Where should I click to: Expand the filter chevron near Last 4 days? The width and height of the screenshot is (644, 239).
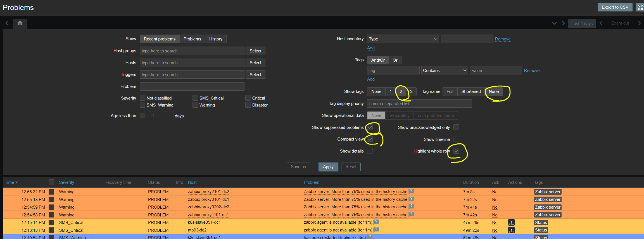pos(554,23)
